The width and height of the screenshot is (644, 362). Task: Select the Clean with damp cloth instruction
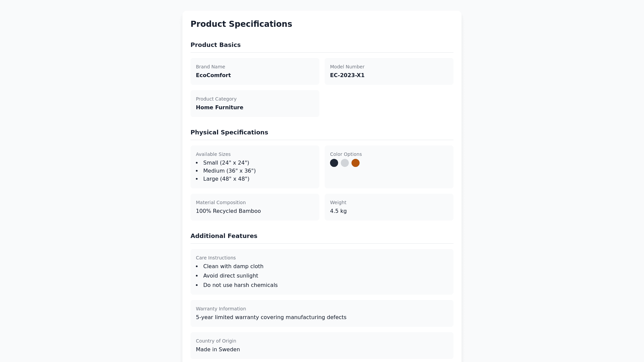click(233, 266)
